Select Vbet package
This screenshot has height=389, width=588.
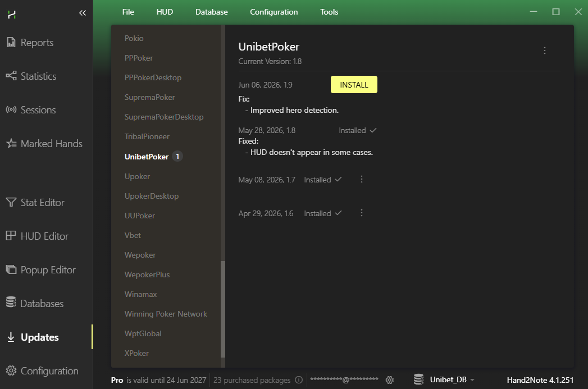[x=133, y=235]
